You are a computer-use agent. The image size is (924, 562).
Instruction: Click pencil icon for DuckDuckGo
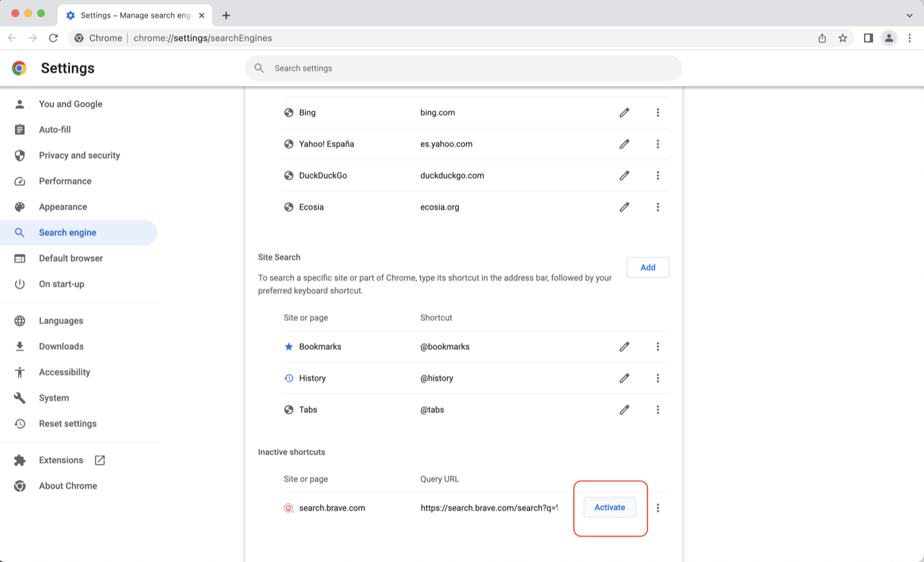click(624, 176)
